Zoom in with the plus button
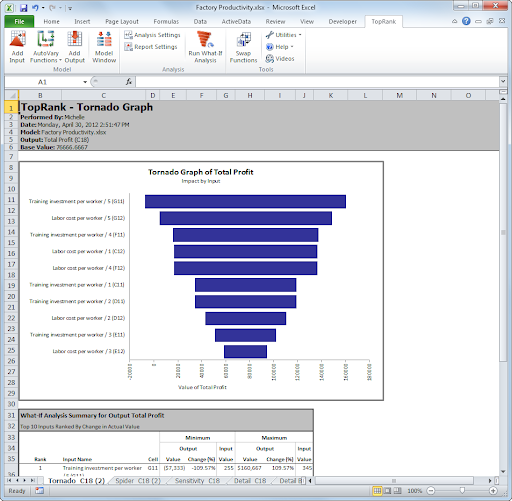512x501 pixels. point(493,491)
